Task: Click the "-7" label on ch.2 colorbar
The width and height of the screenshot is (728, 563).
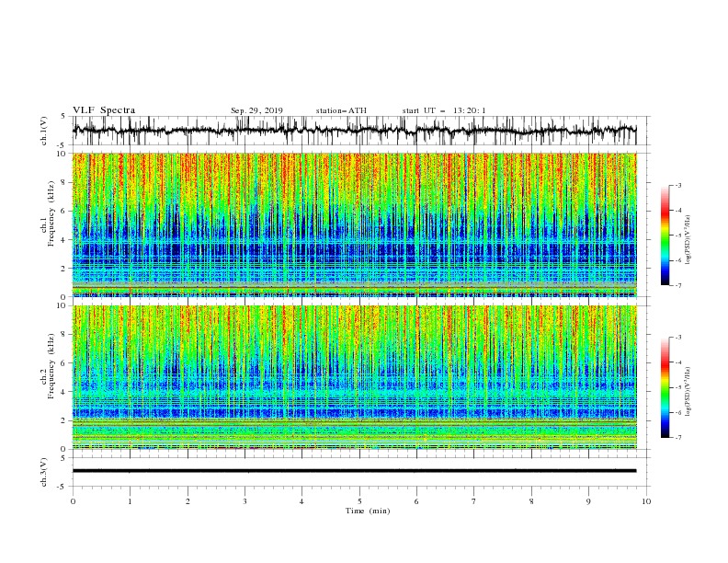Action: coord(678,438)
